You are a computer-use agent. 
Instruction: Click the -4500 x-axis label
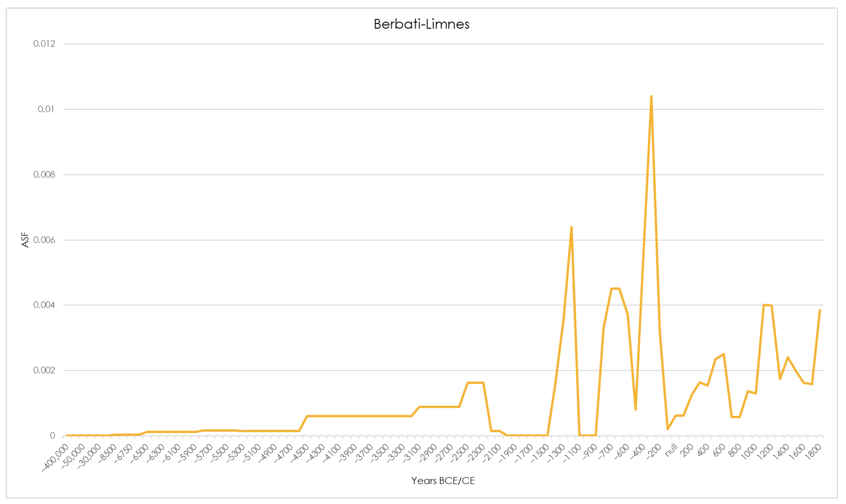tap(300, 453)
